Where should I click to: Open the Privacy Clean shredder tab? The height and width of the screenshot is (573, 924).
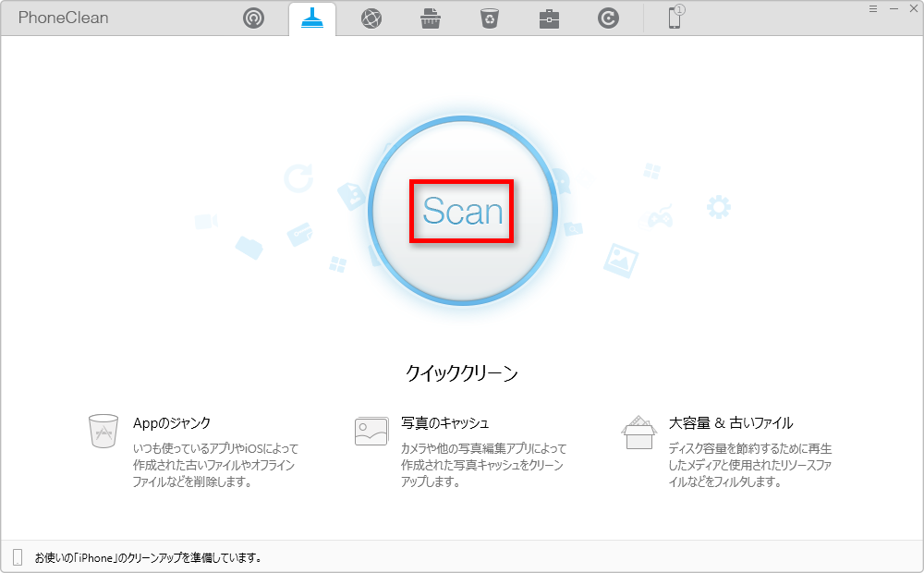tap(431, 18)
